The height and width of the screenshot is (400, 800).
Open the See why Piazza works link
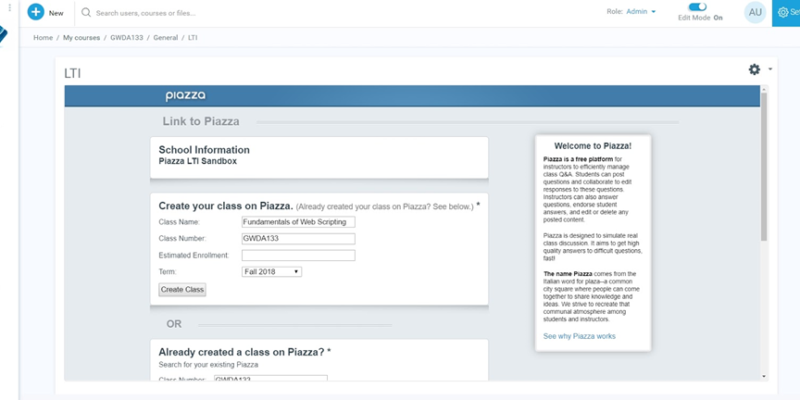click(x=579, y=336)
